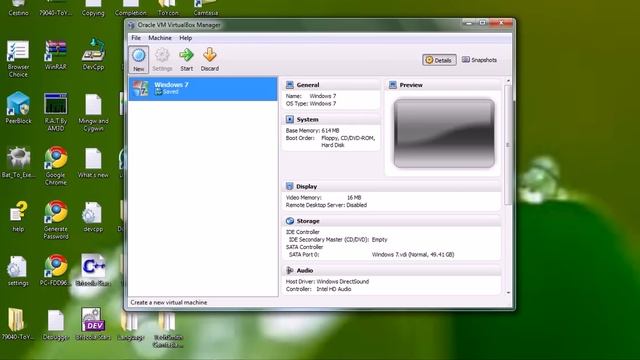Click the 'OS Type: Windows 7' line
640x360 pixels.
click(x=311, y=104)
